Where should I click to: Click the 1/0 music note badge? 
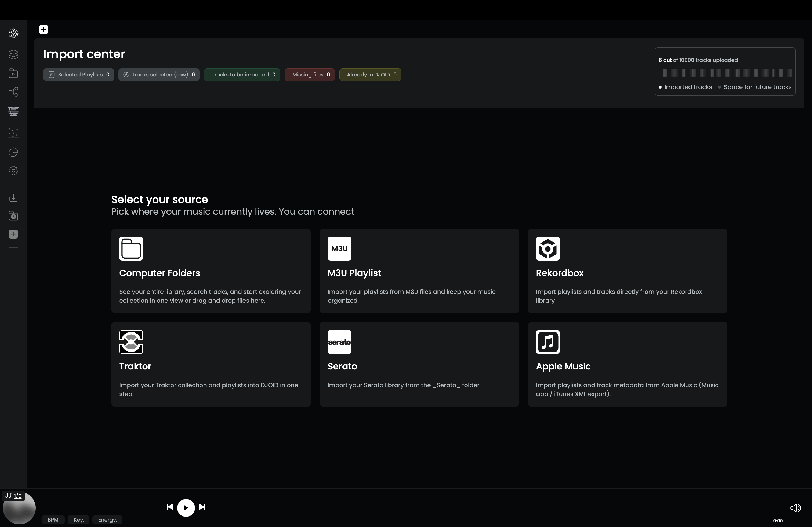coord(14,496)
